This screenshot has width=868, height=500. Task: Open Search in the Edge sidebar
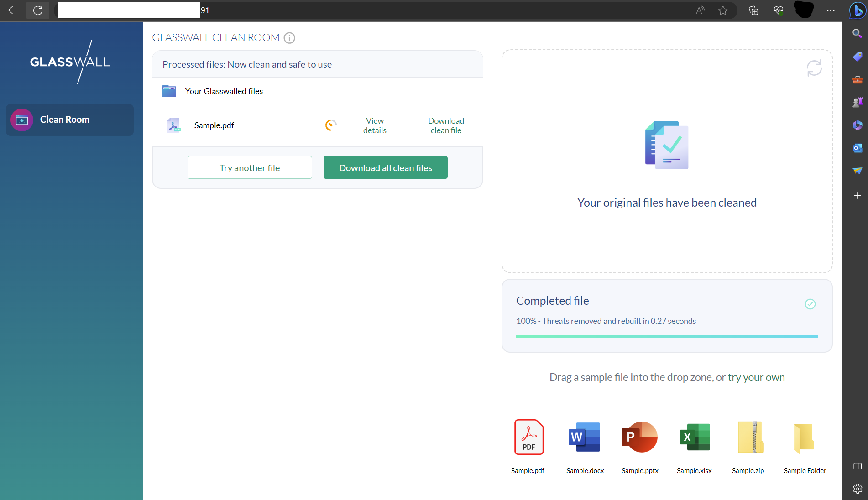857,33
